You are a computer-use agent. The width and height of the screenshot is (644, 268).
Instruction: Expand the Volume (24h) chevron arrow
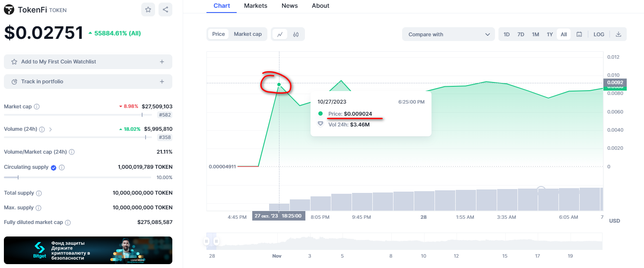point(51,129)
